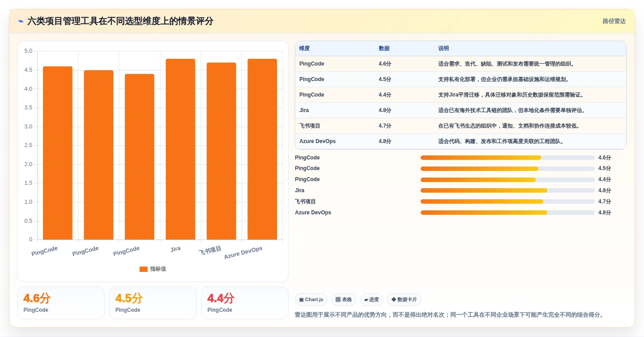Click the PingCode 4.4分 progress bar
Image resolution: width=644 pixels, height=337 pixels.
click(507, 179)
